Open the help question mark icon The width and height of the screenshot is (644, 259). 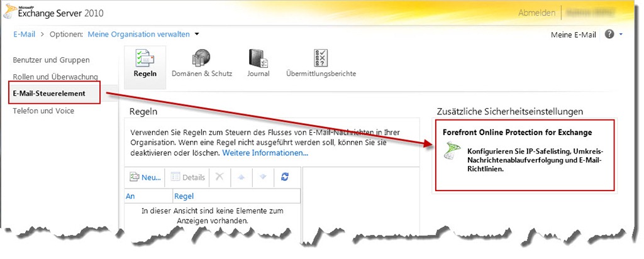pos(609,35)
